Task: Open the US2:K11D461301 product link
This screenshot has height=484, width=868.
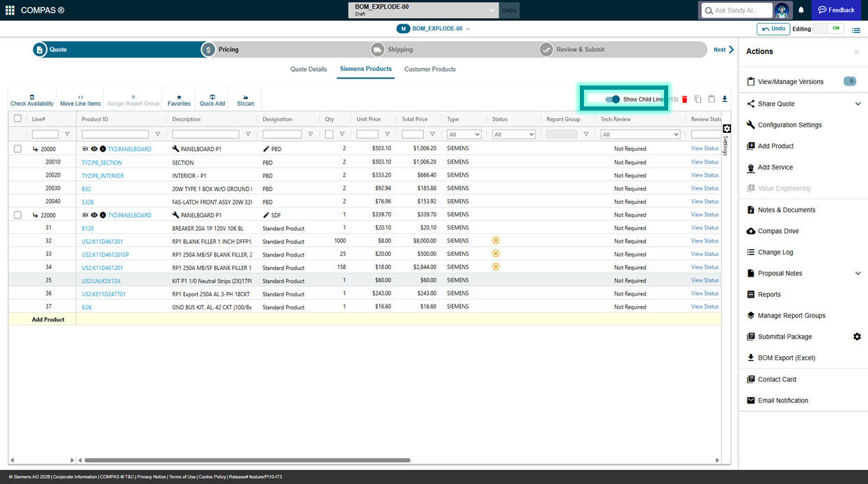Action: pos(102,241)
